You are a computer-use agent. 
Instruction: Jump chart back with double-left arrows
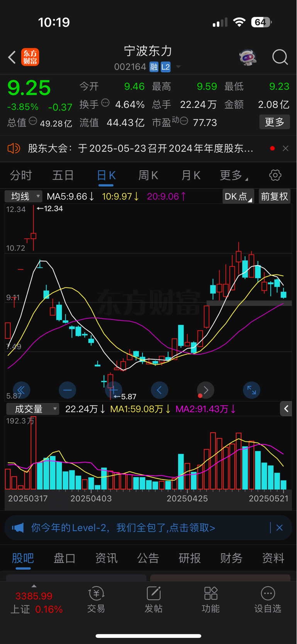point(21,390)
